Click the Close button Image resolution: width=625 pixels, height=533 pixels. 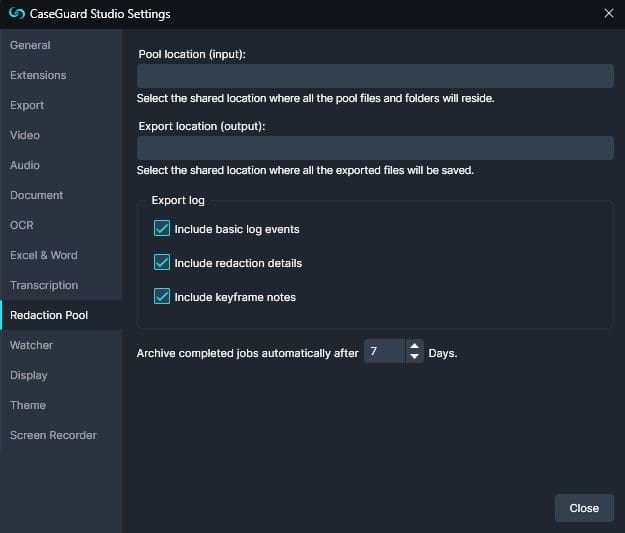click(584, 508)
